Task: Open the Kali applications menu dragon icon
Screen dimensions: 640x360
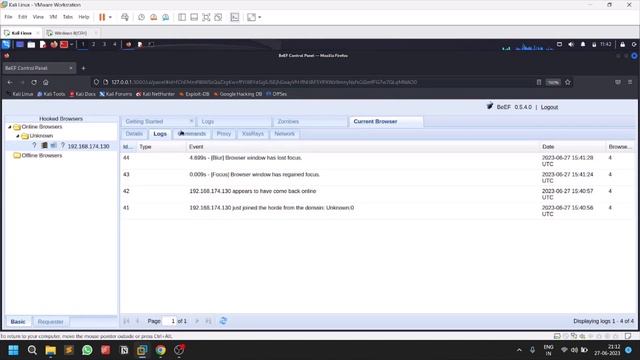Action: [6, 44]
